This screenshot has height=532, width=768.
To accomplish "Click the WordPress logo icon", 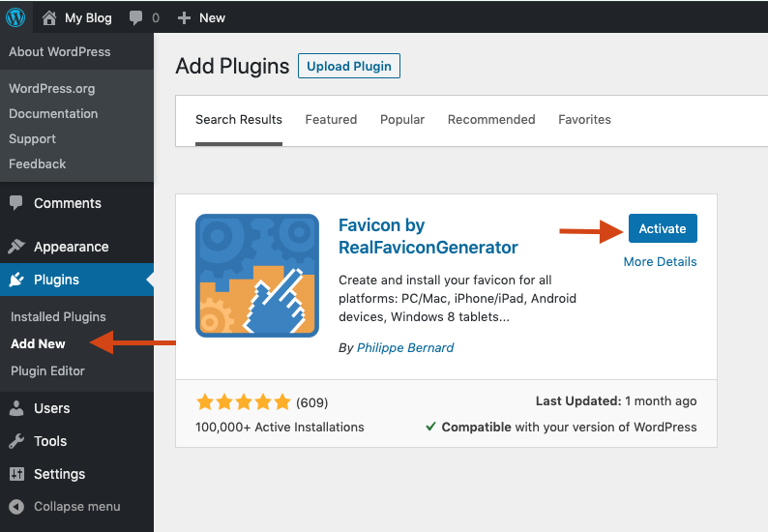I will click(15, 17).
